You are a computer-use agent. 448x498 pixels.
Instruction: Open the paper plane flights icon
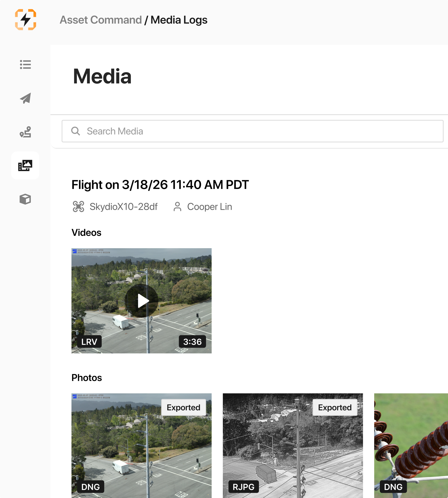[x=25, y=98]
